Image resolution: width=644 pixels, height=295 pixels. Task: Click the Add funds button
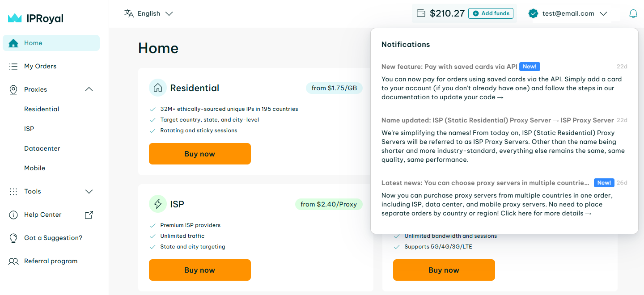point(491,13)
